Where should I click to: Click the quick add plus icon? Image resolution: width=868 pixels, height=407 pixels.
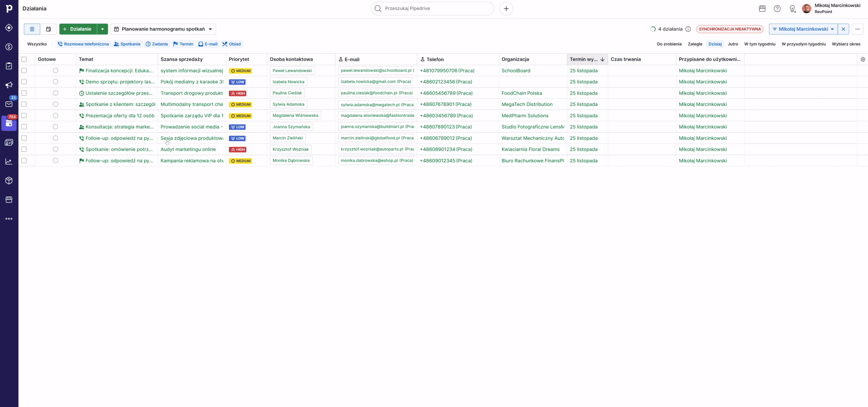[x=506, y=9]
